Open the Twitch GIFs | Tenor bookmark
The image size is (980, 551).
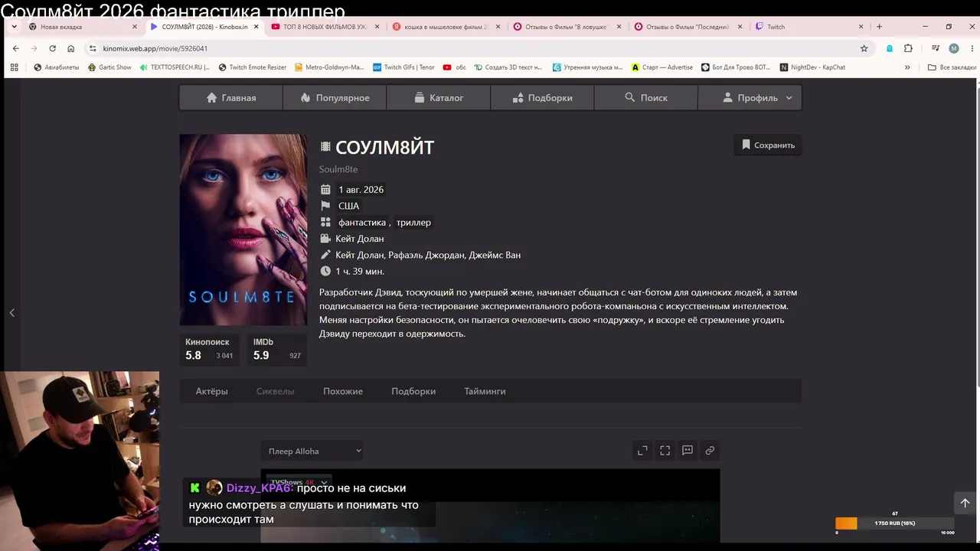[x=403, y=67]
